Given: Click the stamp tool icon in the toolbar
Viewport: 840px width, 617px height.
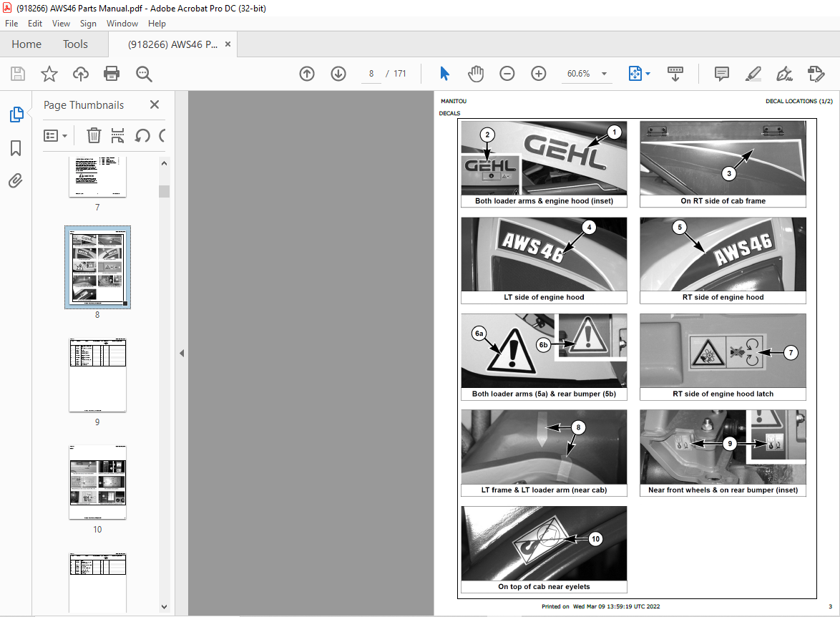Looking at the screenshot, I should pyautogui.click(x=816, y=74).
